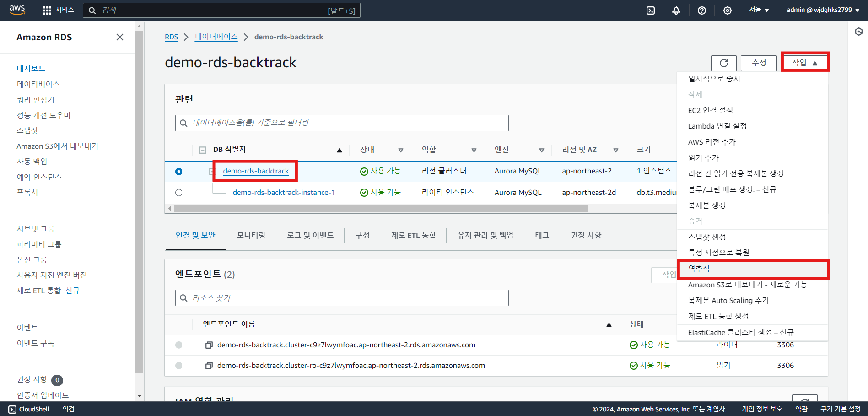Open 파라미터 그룹 in the sidebar

pyautogui.click(x=39, y=244)
